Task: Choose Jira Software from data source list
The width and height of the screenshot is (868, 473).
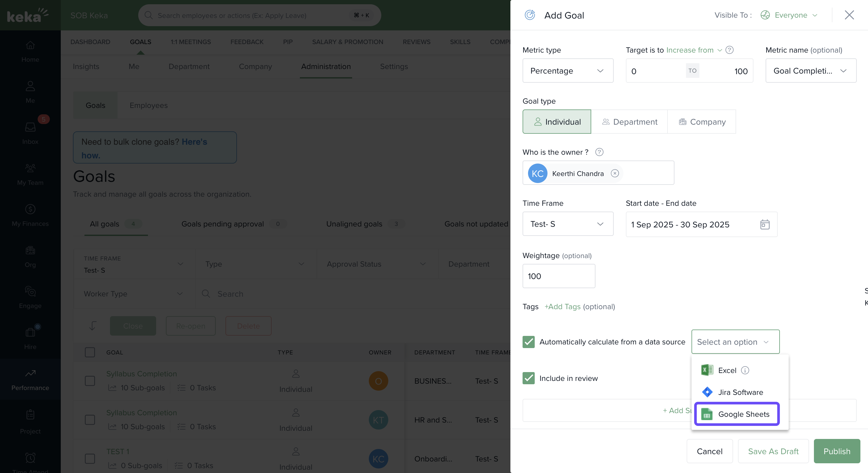Action: [740, 392]
